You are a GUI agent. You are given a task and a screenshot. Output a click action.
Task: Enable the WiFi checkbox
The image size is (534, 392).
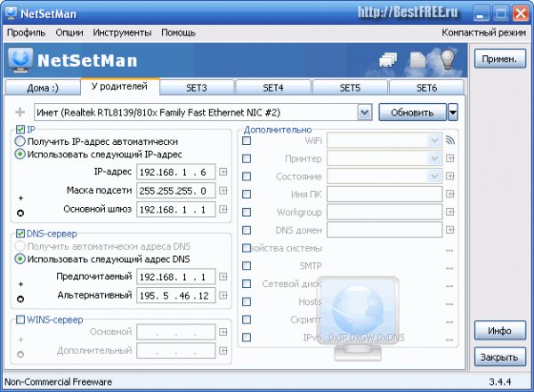[247, 140]
